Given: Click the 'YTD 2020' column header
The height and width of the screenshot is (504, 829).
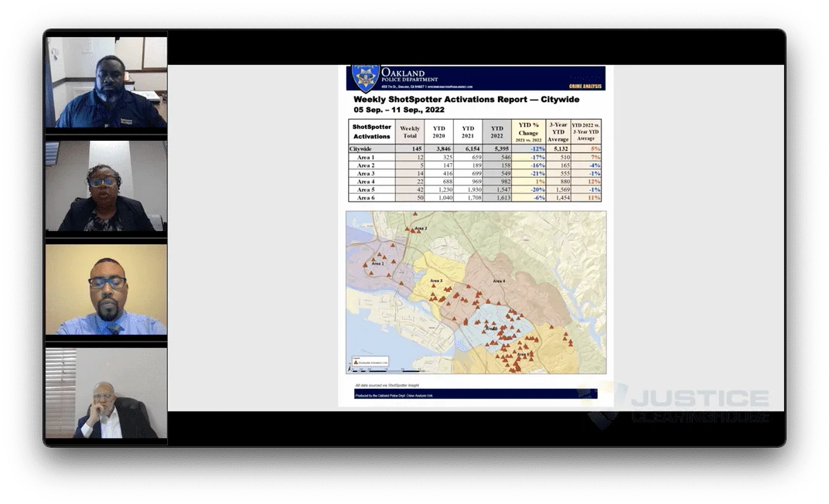Looking at the screenshot, I should click(438, 131).
